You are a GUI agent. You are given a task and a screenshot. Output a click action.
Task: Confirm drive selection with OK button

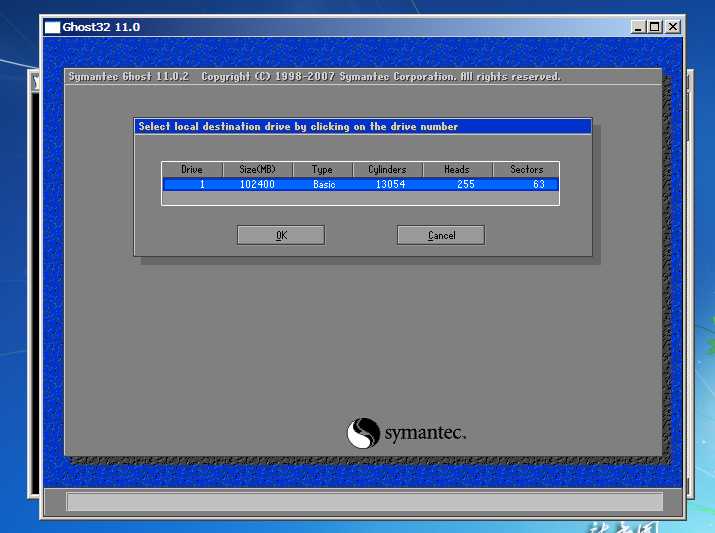(281, 235)
